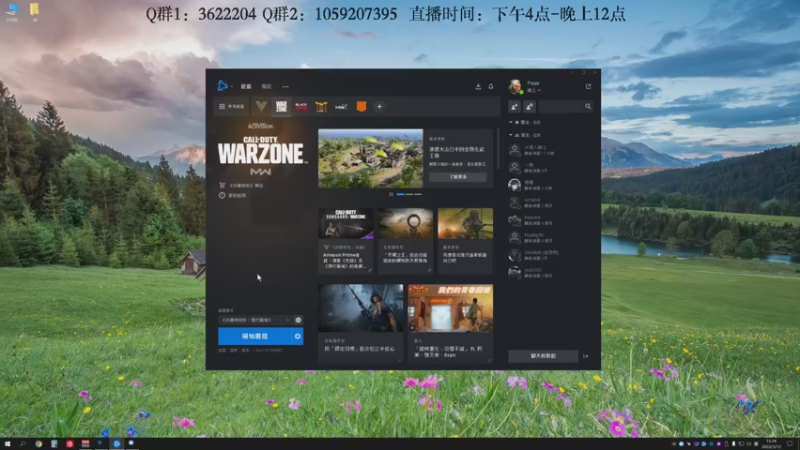Viewport: 800px width, 450px height.
Task: Collapse the Friends 0/8 group
Action: [x=526, y=135]
